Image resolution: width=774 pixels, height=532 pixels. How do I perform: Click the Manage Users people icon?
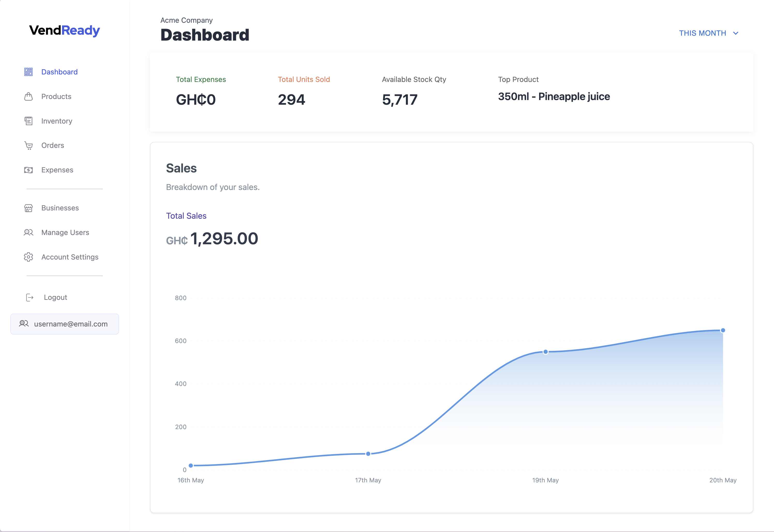point(28,232)
